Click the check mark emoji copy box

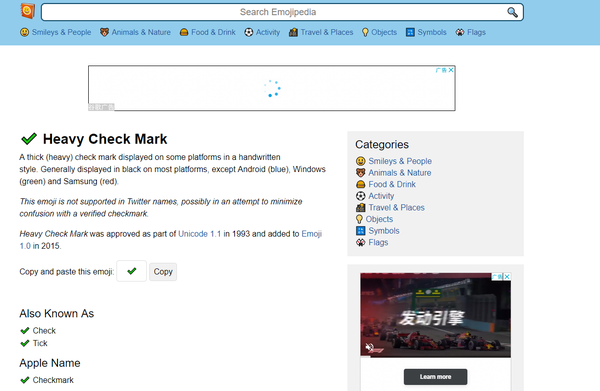coord(132,271)
